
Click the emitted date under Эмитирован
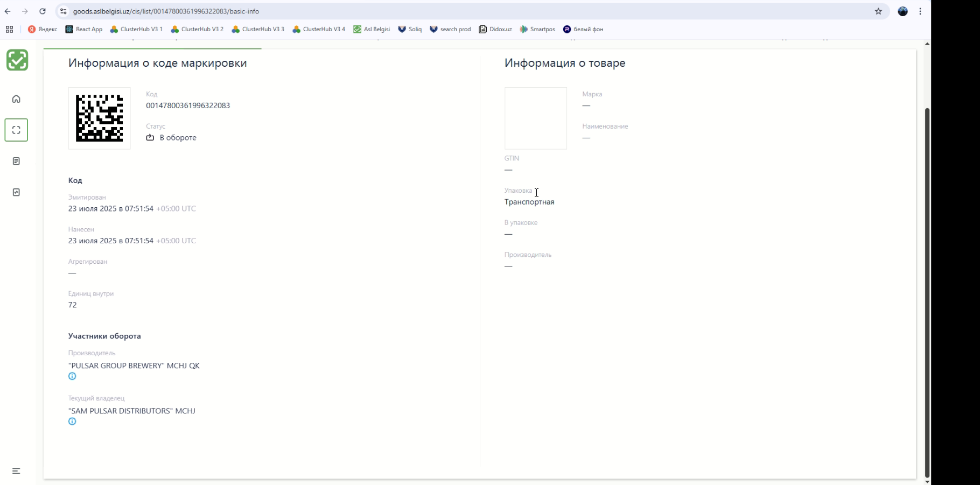(x=132, y=208)
